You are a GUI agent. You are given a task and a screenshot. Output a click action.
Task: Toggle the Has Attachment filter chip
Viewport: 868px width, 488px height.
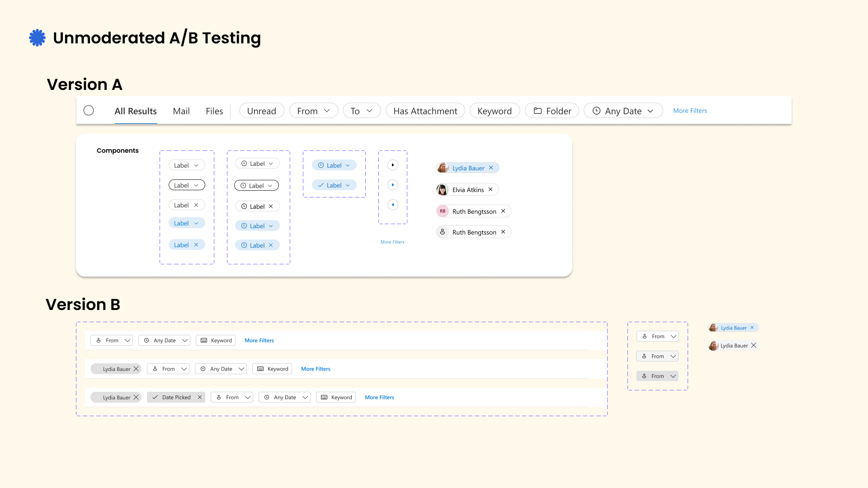coord(425,111)
